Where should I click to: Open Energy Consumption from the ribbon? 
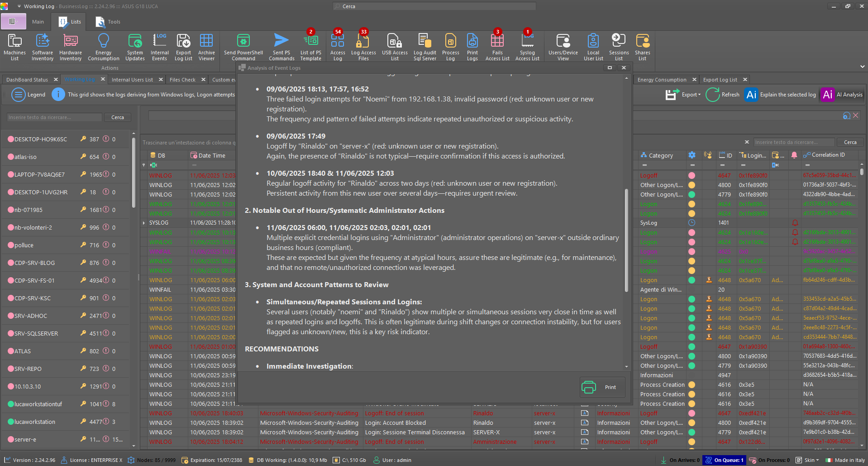tap(103, 45)
